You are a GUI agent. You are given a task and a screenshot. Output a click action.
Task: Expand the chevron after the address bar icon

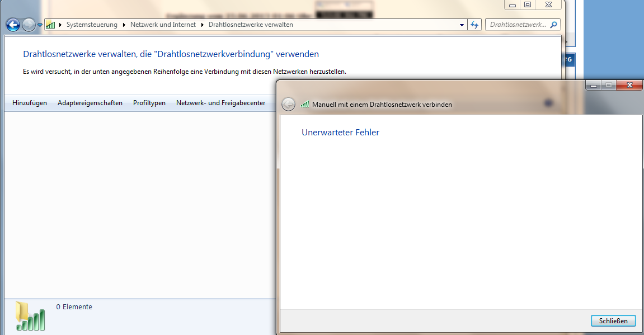pos(60,25)
